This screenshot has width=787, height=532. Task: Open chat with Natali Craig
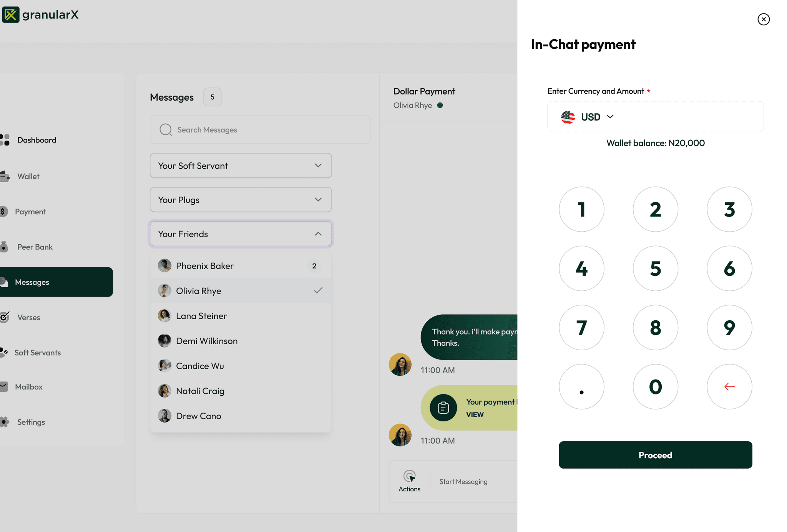pos(241,391)
